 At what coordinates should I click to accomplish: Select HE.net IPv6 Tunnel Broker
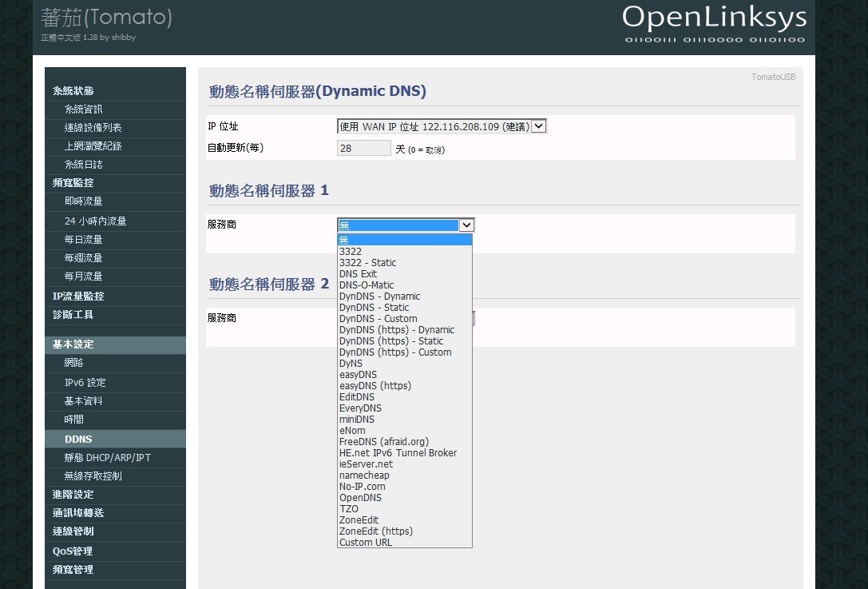(x=405, y=452)
